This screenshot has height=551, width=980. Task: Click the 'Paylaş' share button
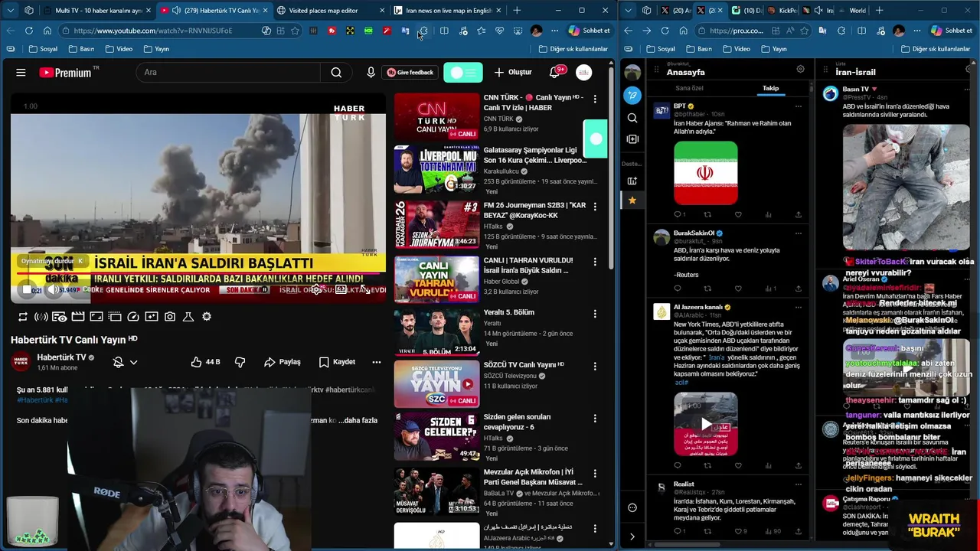pyautogui.click(x=283, y=362)
